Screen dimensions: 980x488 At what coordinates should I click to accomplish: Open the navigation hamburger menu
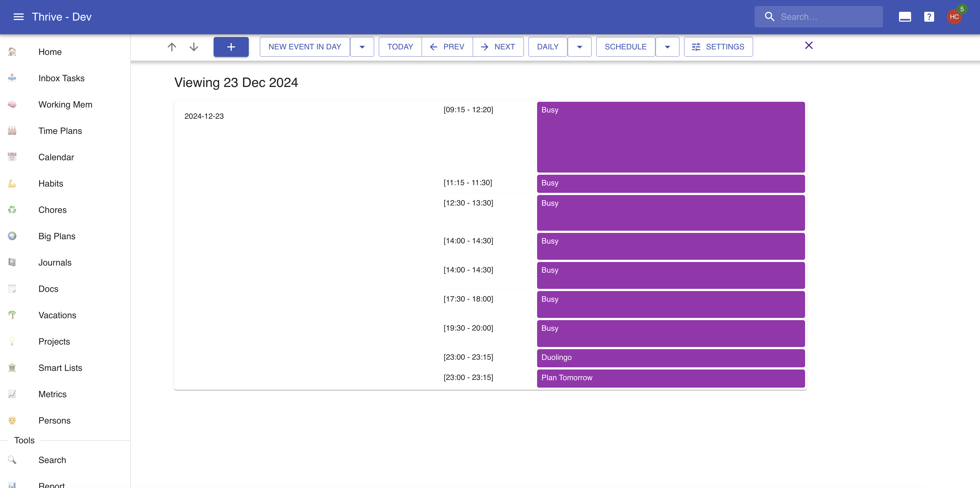pos(18,16)
